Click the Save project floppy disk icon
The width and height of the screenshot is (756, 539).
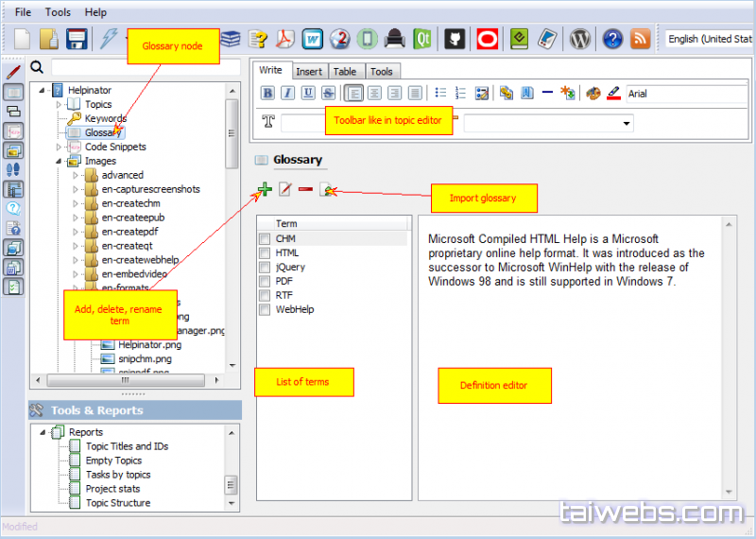77,39
